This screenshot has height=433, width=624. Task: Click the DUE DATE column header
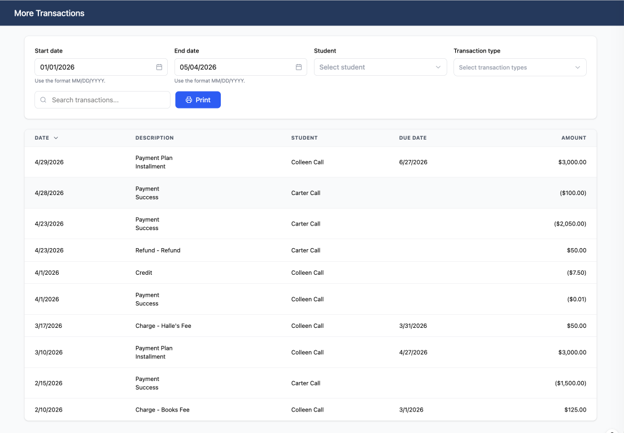pyautogui.click(x=413, y=138)
